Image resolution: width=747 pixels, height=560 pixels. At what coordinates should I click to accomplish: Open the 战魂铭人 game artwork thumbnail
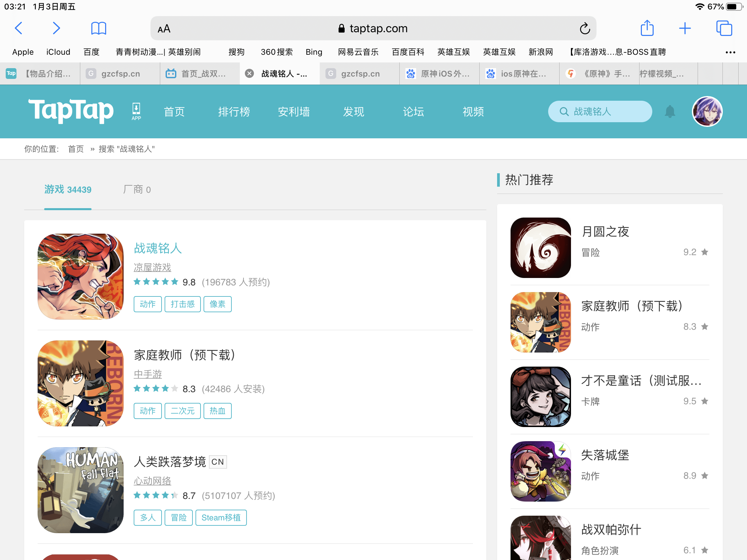(80, 276)
